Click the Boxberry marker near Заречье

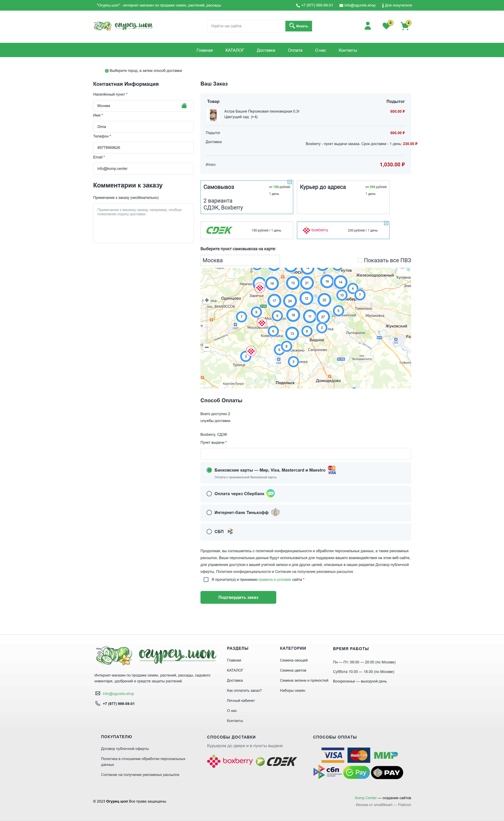pos(260,287)
